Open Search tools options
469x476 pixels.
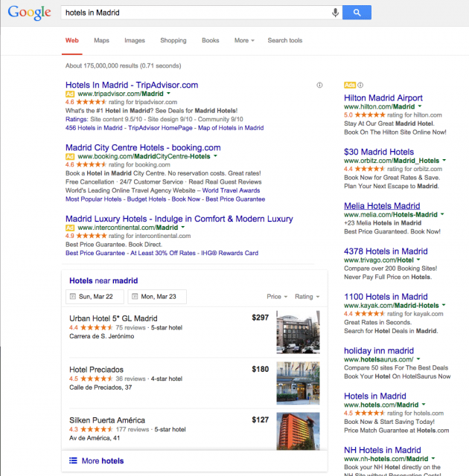tap(285, 40)
